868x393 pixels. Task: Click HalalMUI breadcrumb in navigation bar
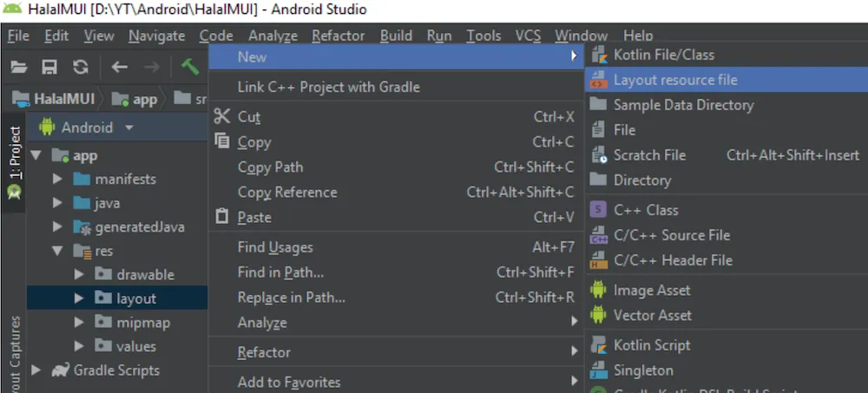point(54,99)
